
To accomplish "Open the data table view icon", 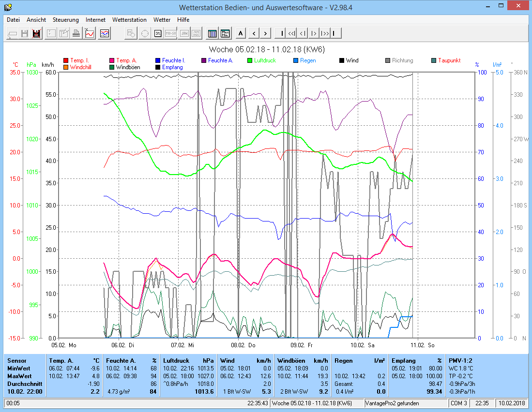I will (x=212, y=33).
